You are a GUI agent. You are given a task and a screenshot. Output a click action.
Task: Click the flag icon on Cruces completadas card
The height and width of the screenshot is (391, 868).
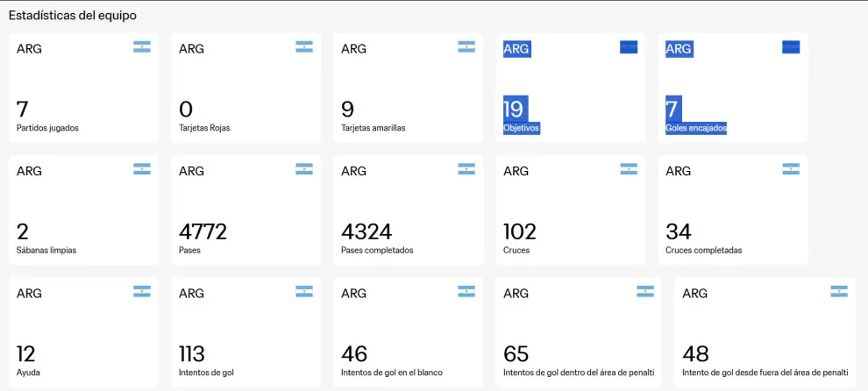[791, 169]
